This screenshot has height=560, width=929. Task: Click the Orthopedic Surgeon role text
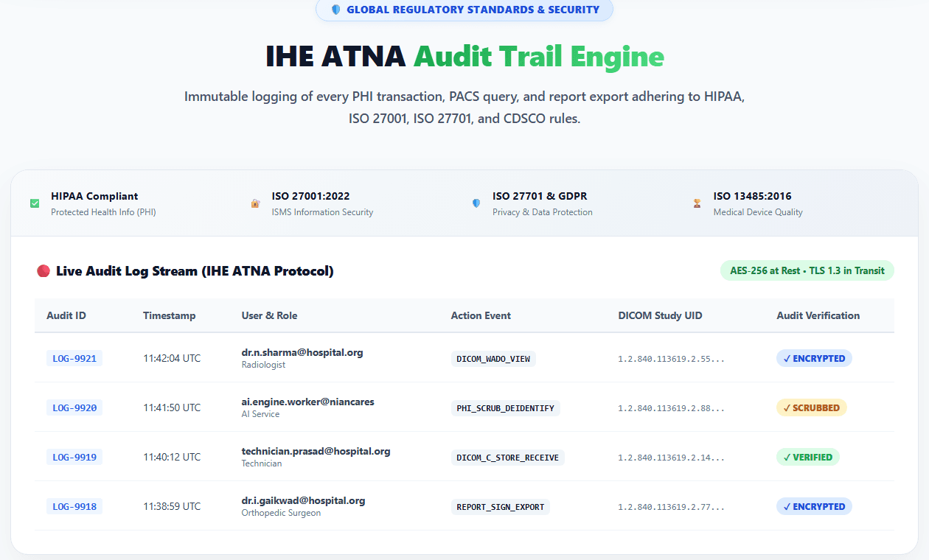click(x=281, y=513)
